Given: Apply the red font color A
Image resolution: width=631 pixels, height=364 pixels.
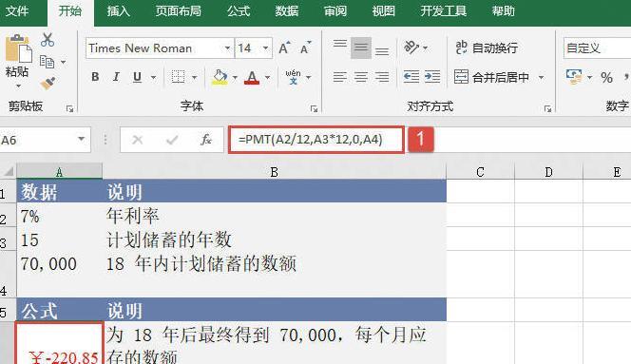Looking at the screenshot, I should click(252, 77).
